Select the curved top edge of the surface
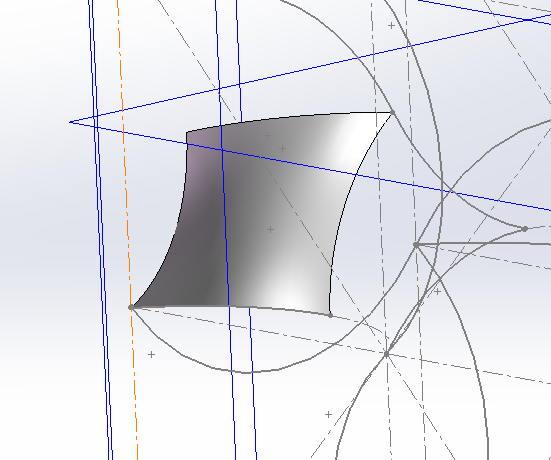The height and width of the screenshot is (460, 551). [x=288, y=118]
